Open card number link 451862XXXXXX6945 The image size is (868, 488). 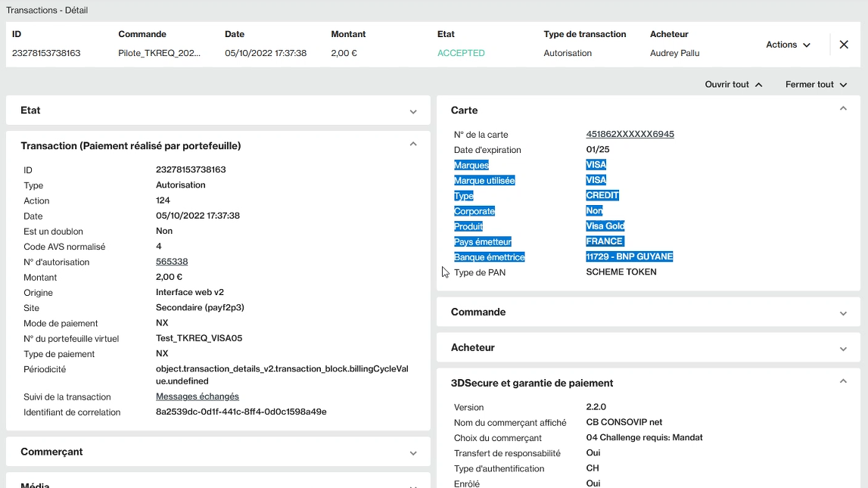click(630, 134)
